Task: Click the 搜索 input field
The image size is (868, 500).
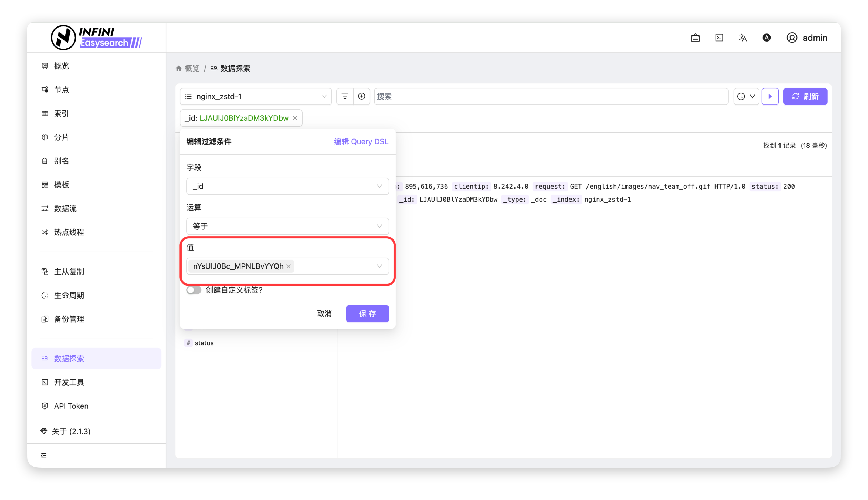Action: 551,96
